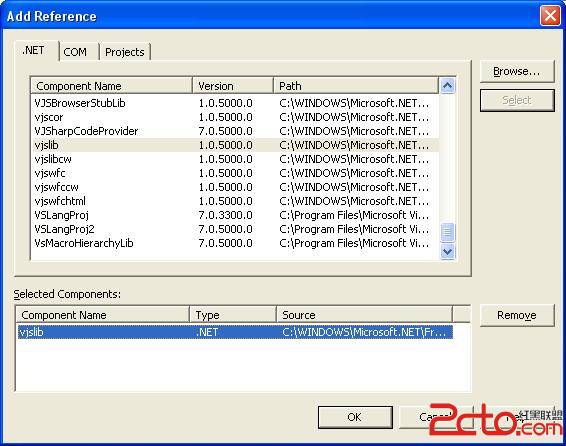Click the path cell of VsMacroHierarchyLib
Screen dimensions: 566x446
coord(354,243)
